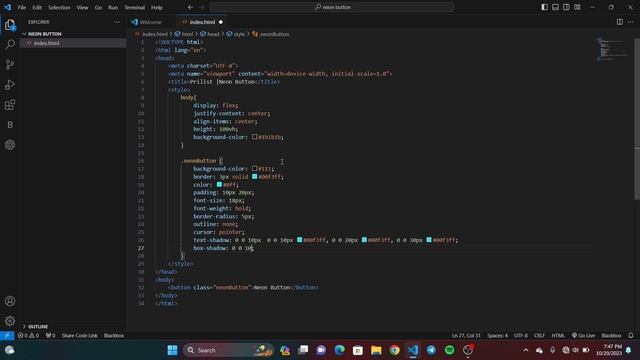The width and height of the screenshot is (640, 360).
Task: Open color picker for #0ff text color
Action: coord(219,184)
